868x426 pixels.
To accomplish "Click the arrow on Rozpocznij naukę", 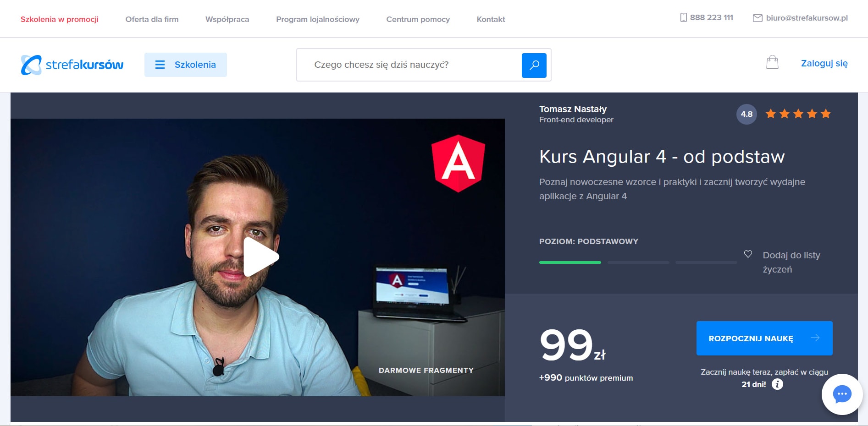I will tap(815, 338).
